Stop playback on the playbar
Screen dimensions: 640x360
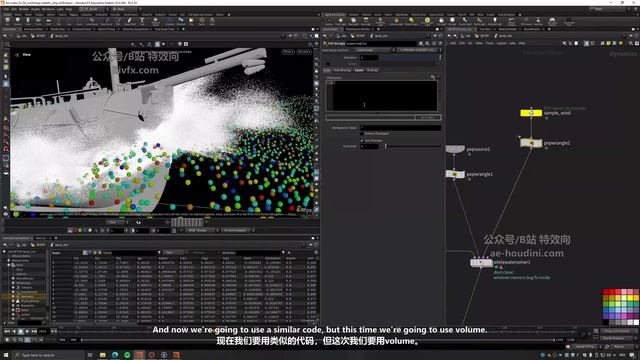[x=20, y=331]
